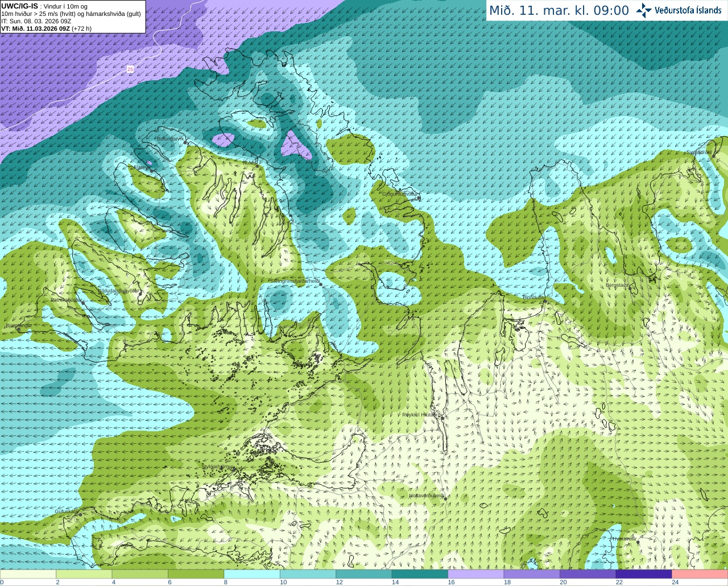Click the initial time line 'IT: Sun. 08. 03. 2026 09Z'
728x586 pixels.
36,21
